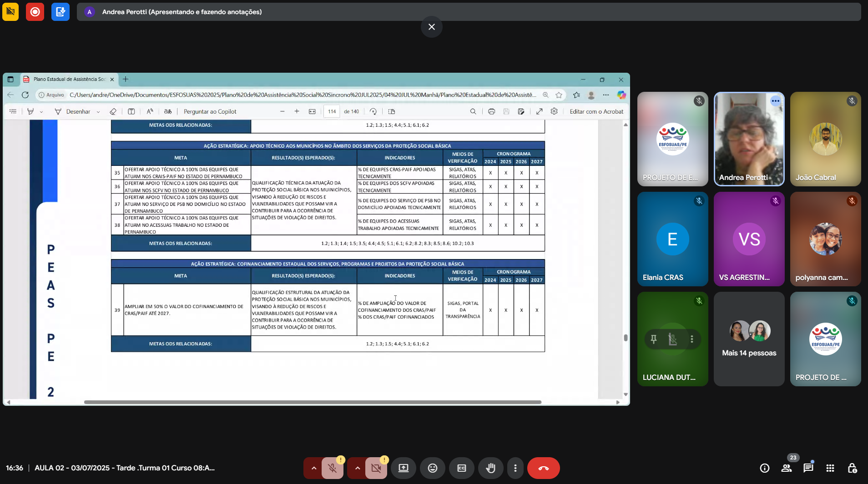Toggle closed captions button

(461, 468)
